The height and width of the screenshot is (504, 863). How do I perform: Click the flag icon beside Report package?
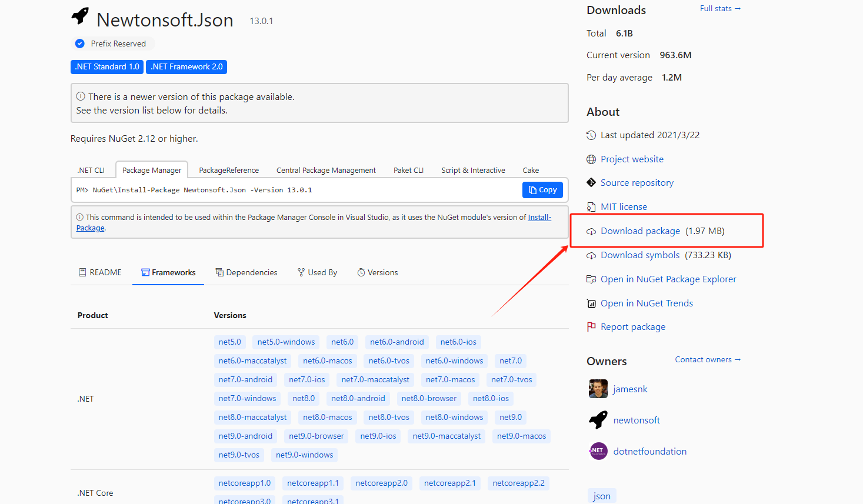pos(591,327)
